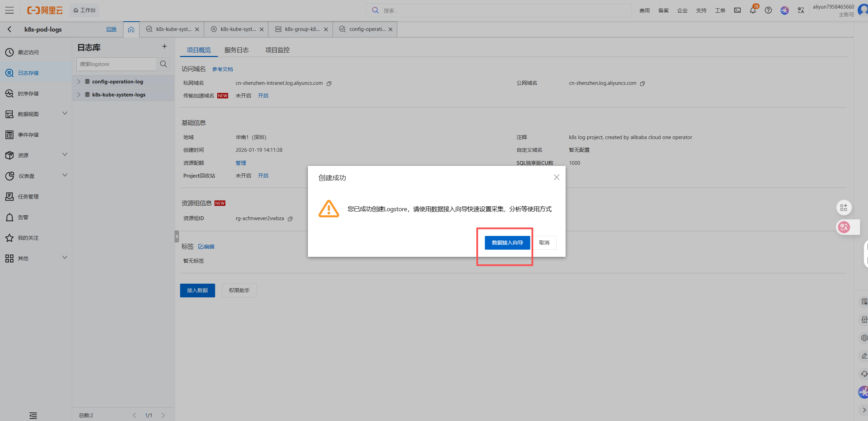Expand the Dashboard (仪表盘) sidebar section

65,175
